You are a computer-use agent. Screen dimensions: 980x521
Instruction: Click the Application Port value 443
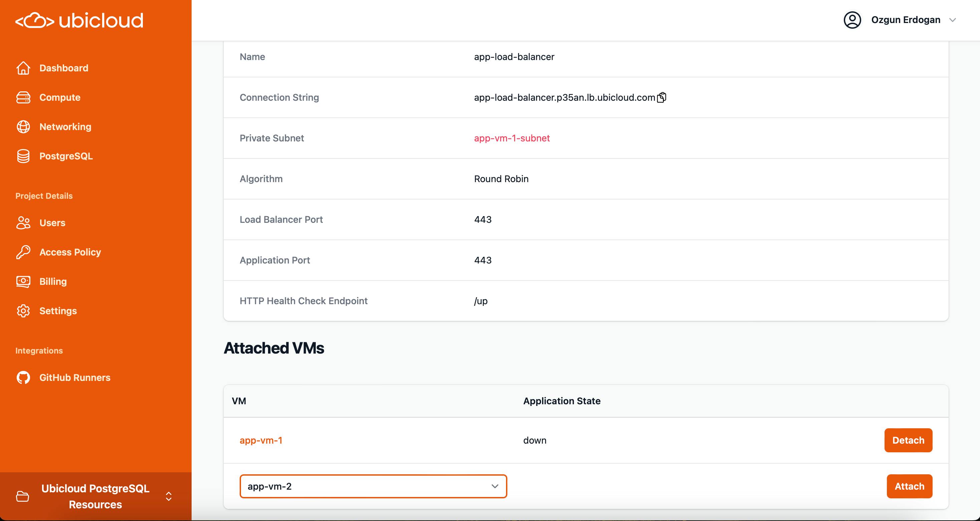coord(483,260)
